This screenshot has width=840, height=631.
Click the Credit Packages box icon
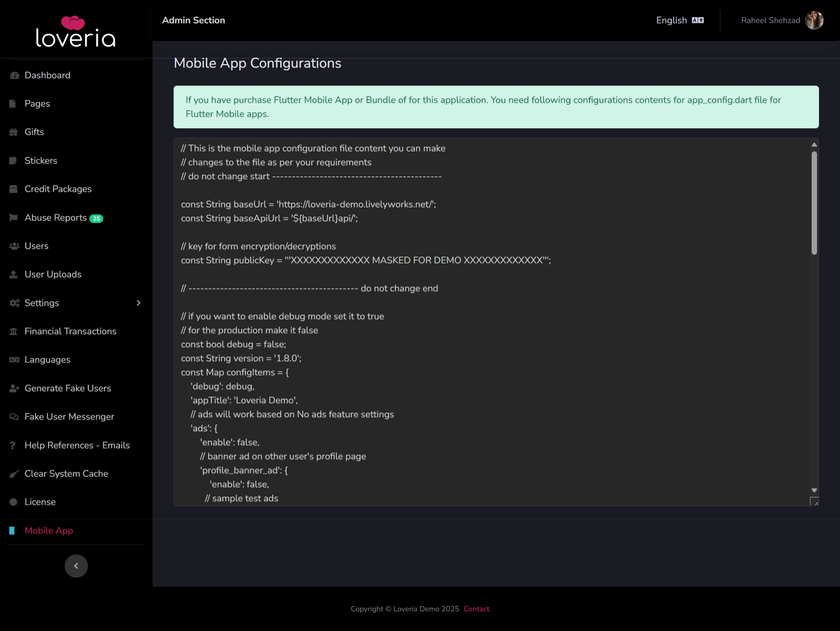14,189
